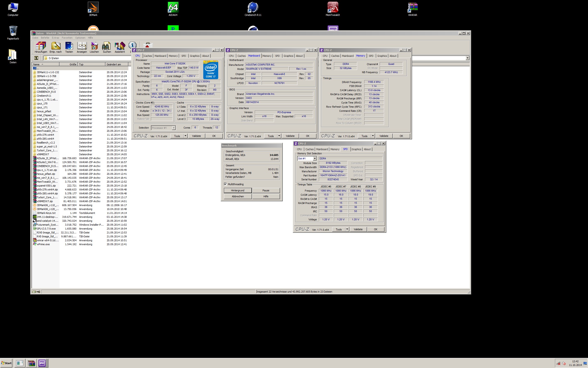Viewport: 588px width, 368px height.
Task: Click the Suchen binoculars icon
Action: tap(107, 47)
